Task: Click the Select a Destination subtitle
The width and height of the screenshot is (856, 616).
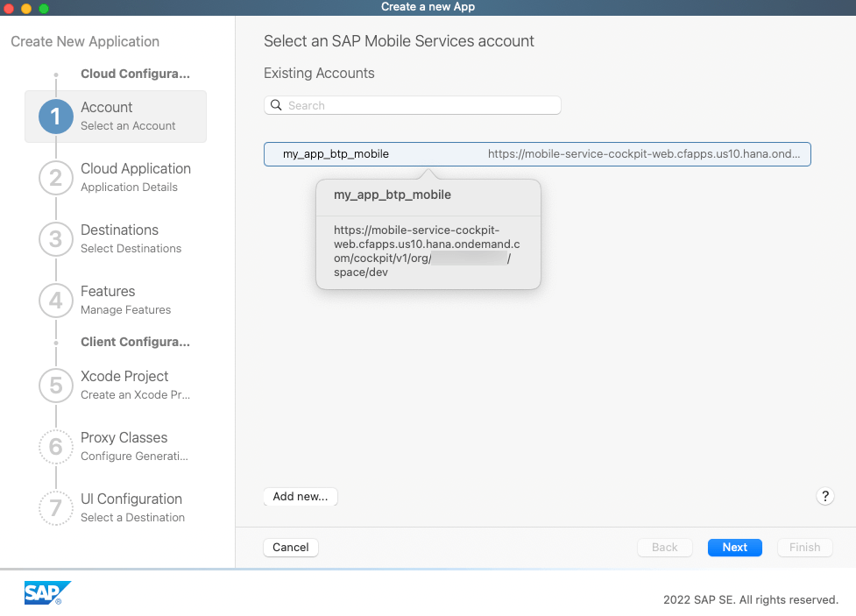Action: (x=132, y=517)
